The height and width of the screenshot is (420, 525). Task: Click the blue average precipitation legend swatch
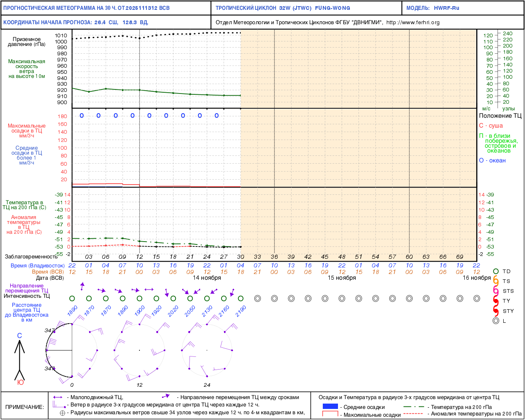click(x=330, y=406)
